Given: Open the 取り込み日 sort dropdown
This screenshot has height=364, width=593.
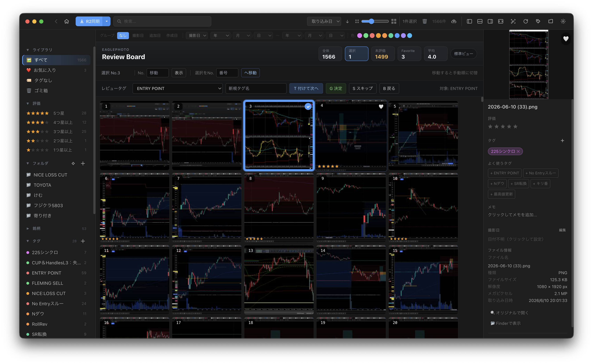Looking at the screenshot, I should (x=324, y=21).
